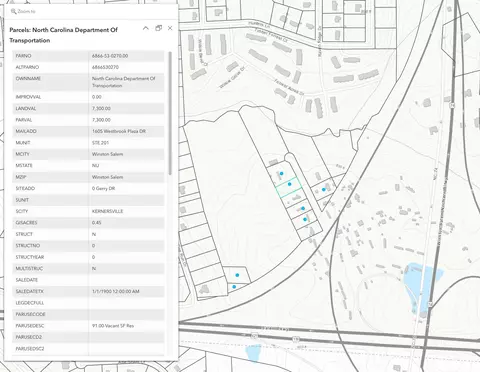Screen dimensions: 480x372
Task: Click the STRUCTNO value 0
Action: pyautogui.click(x=93, y=246)
